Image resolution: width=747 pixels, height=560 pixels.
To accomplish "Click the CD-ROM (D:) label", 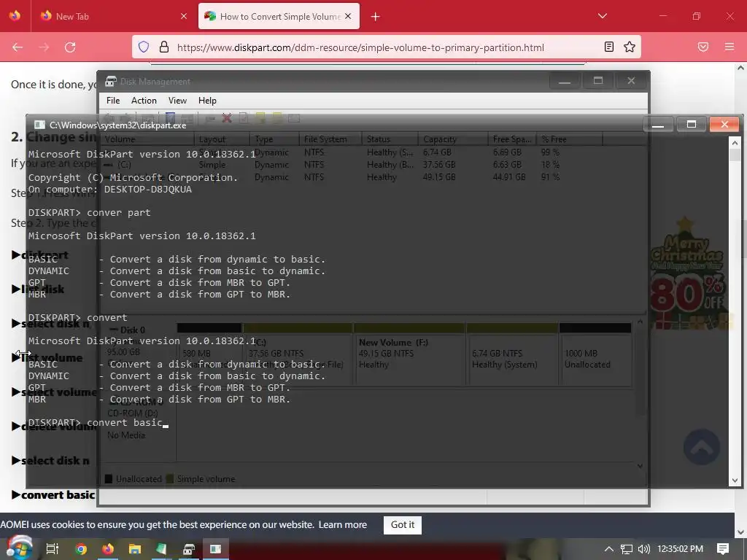I will tap(133, 413).
